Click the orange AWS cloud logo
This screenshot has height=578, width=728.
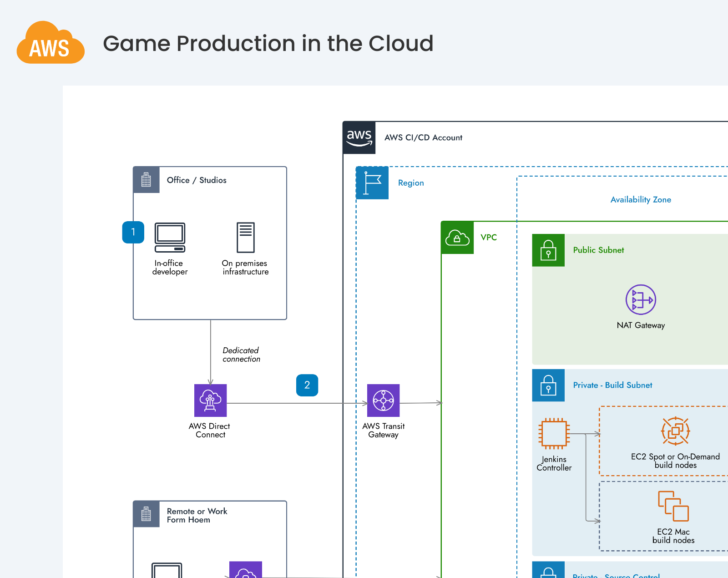(x=51, y=43)
